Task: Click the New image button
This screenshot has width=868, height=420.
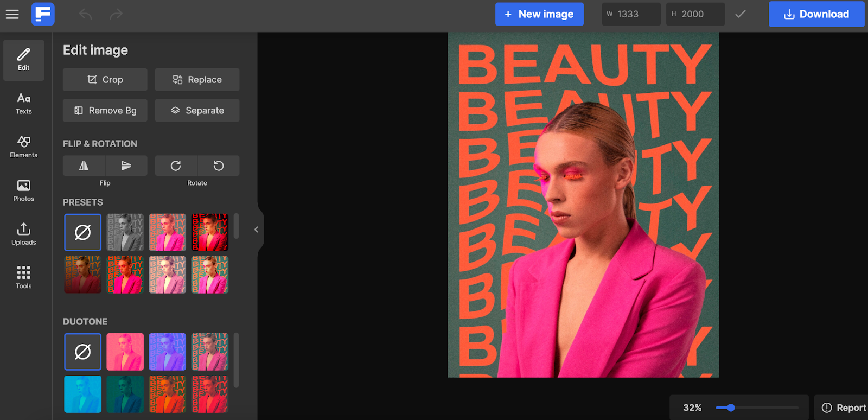Action: click(x=539, y=14)
